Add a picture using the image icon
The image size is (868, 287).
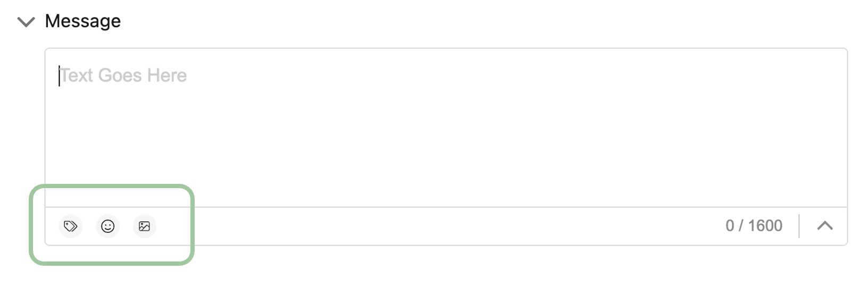tap(144, 226)
